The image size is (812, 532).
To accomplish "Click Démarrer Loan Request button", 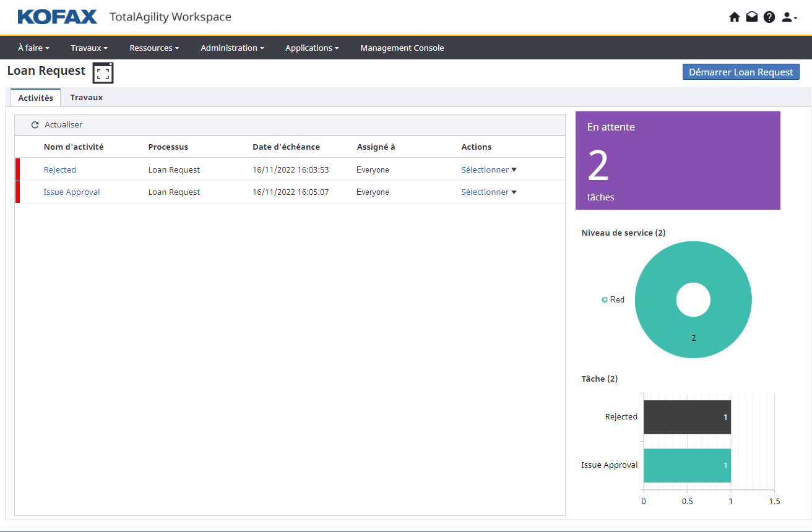I will [x=741, y=72].
